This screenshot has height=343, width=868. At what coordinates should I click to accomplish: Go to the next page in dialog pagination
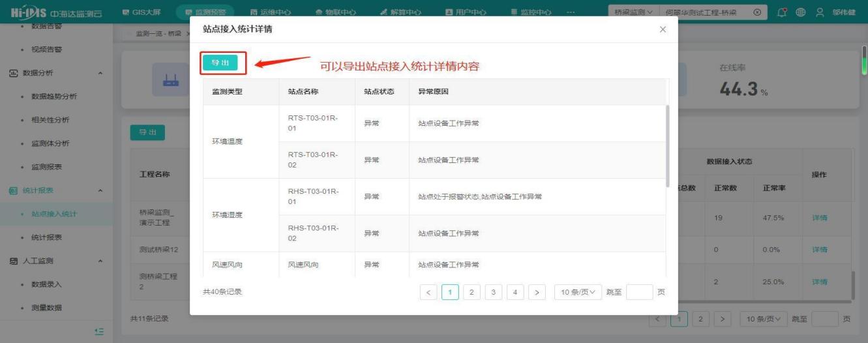pyautogui.click(x=537, y=291)
